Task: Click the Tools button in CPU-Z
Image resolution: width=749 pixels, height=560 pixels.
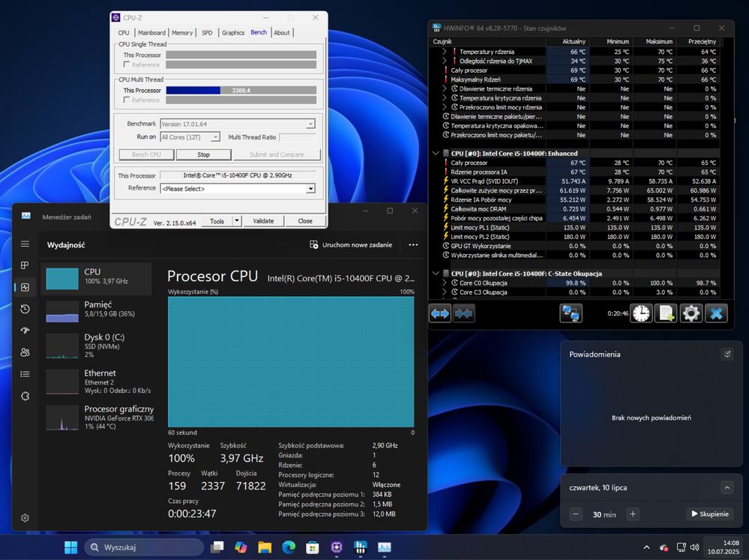Action: [217, 220]
